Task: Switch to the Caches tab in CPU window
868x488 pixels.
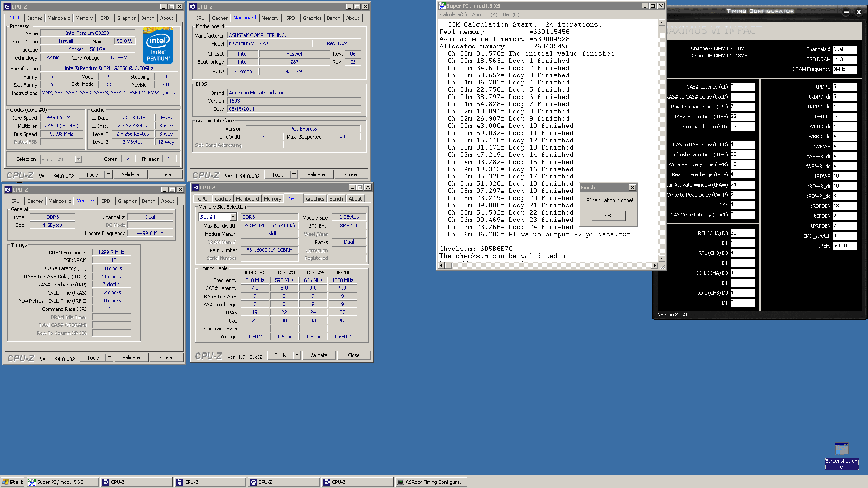Action: [x=34, y=18]
